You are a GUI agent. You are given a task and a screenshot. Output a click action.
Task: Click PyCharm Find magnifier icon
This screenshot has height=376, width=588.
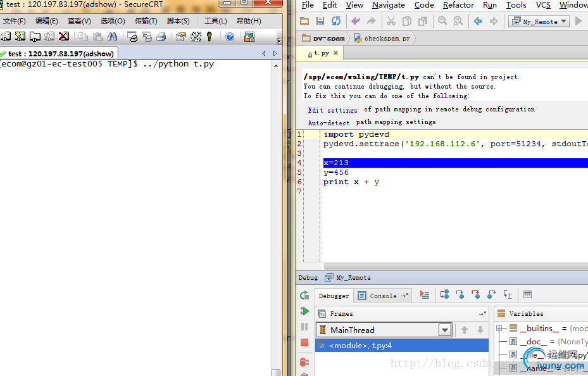pos(442,21)
